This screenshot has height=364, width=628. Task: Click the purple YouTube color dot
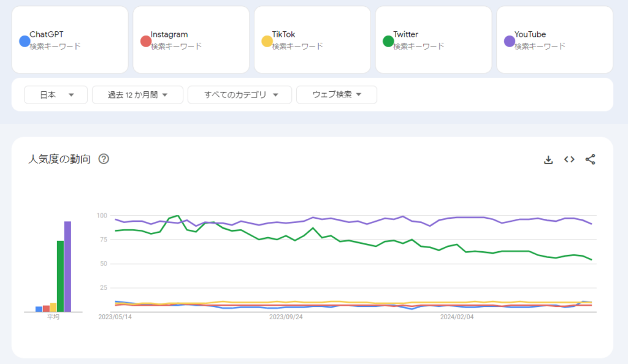click(509, 41)
